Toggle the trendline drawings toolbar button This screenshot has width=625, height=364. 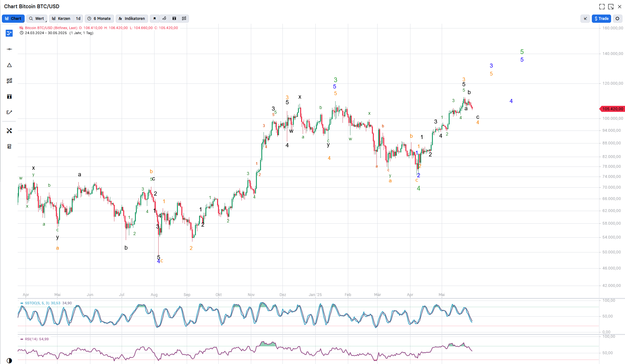[164, 19]
